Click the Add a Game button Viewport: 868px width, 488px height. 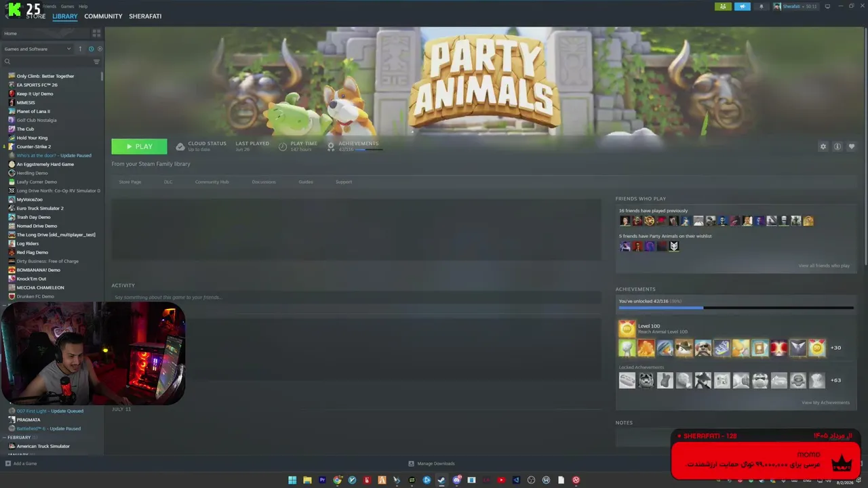21,464
